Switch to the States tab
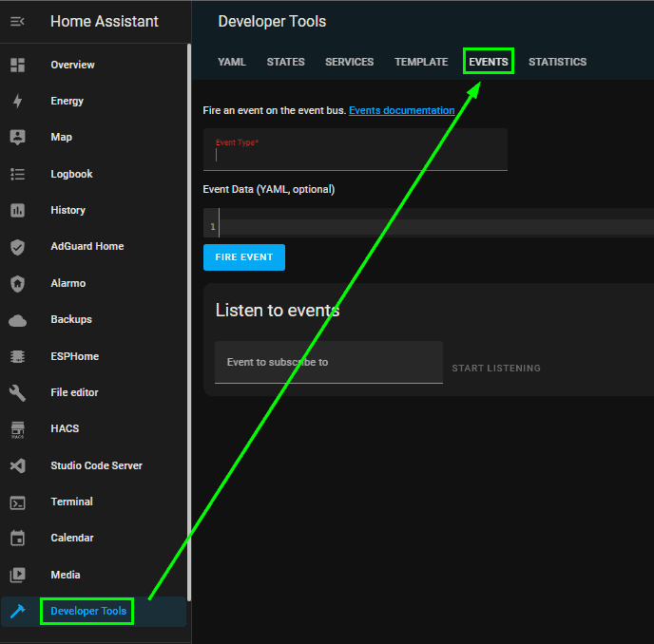The width and height of the screenshot is (654, 644). pyautogui.click(x=286, y=62)
